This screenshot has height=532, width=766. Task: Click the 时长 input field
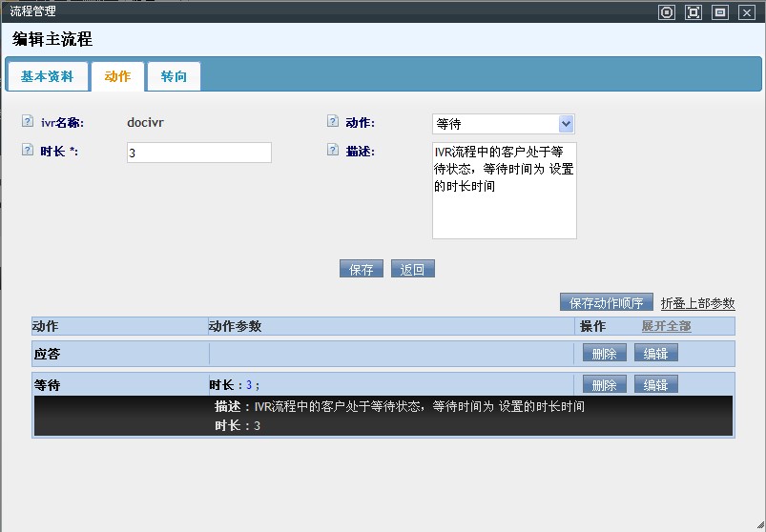click(x=198, y=153)
